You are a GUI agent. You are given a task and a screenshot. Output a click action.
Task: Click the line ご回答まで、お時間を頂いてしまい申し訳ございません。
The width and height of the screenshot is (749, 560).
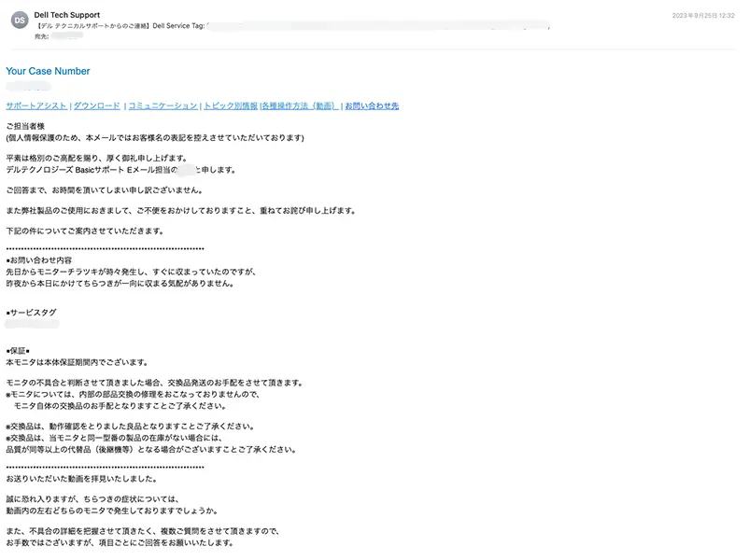click(105, 190)
